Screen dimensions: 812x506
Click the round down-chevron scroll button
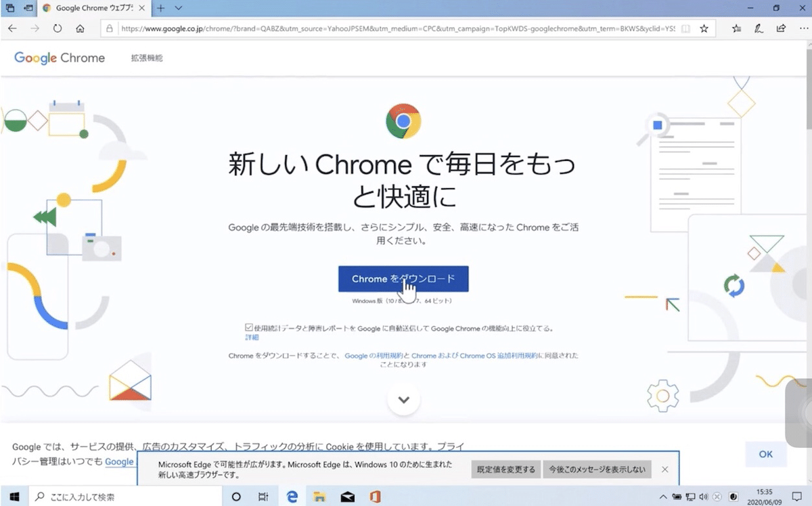[x=404, y=399]
